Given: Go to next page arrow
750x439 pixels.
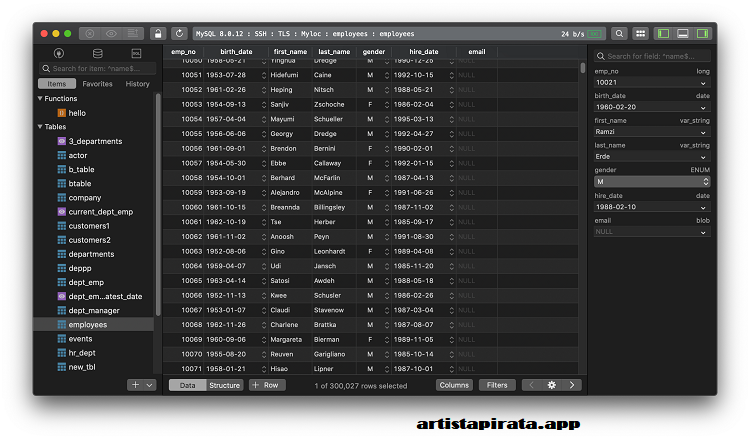Looking at the screenshot, I should (x=572, y=385).
